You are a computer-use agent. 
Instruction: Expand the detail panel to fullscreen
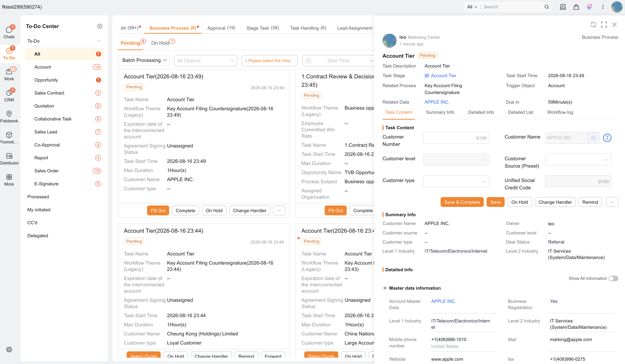[x=604, y=25]
